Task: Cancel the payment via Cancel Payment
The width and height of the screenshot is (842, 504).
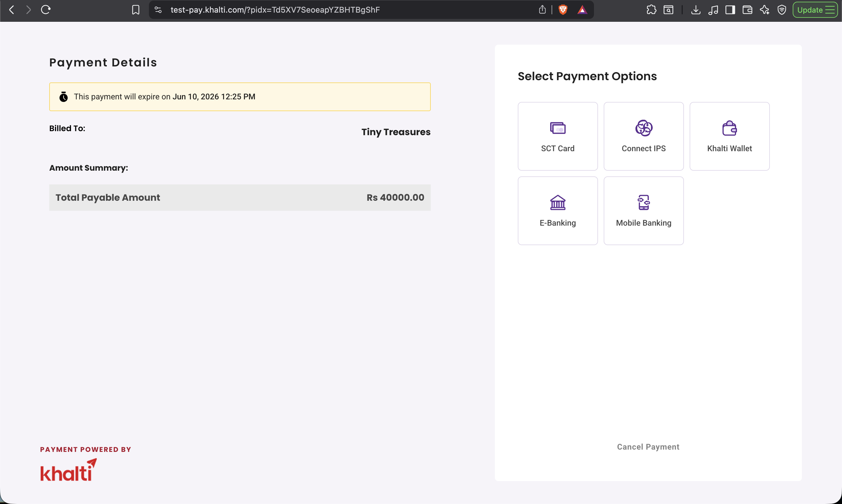Action: [x=648, y=447]
